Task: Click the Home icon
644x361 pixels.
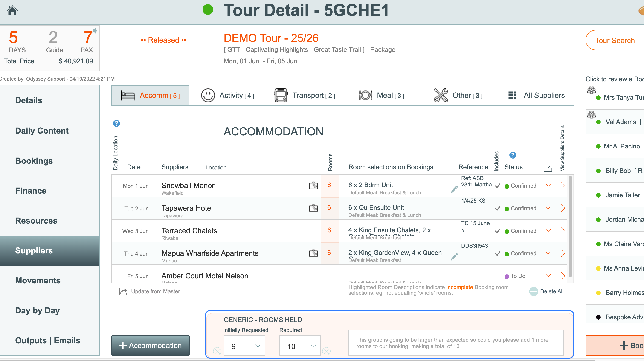Action: [12, 10]
